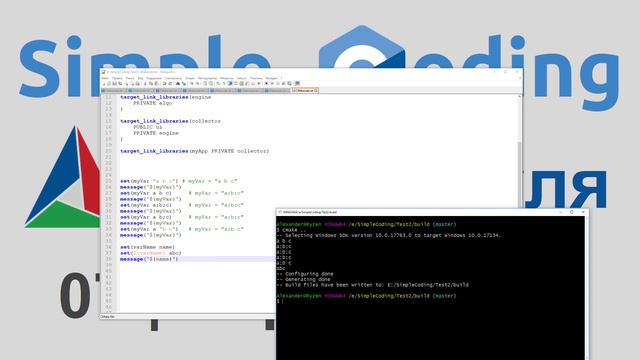Click the Close document icon in Notepad++ toolbar
The image size is (640, 360).
(127, 83)
